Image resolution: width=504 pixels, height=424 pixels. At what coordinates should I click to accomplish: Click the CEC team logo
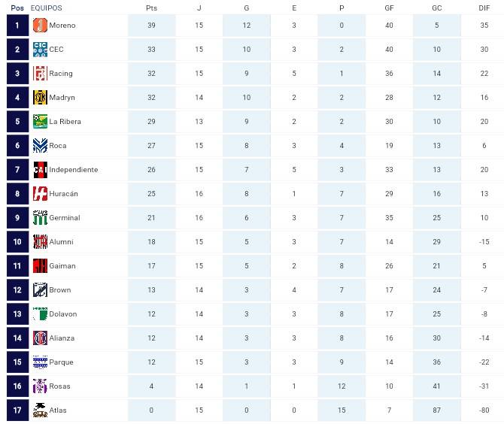40,50
